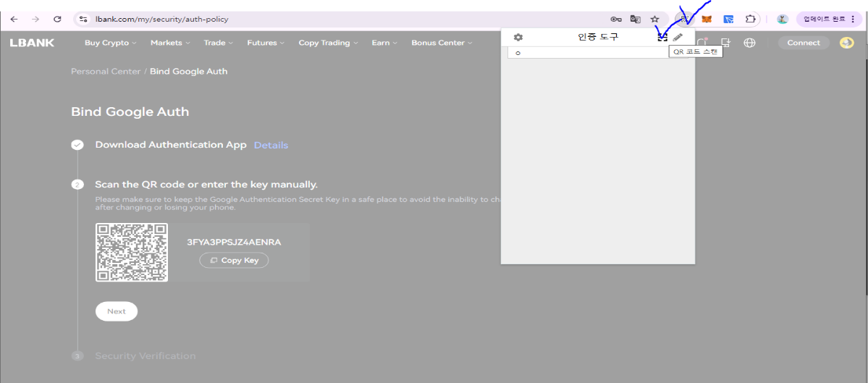868x383 pixels.
Task: Go back to the previous page
Action: (x=14, y=19)
